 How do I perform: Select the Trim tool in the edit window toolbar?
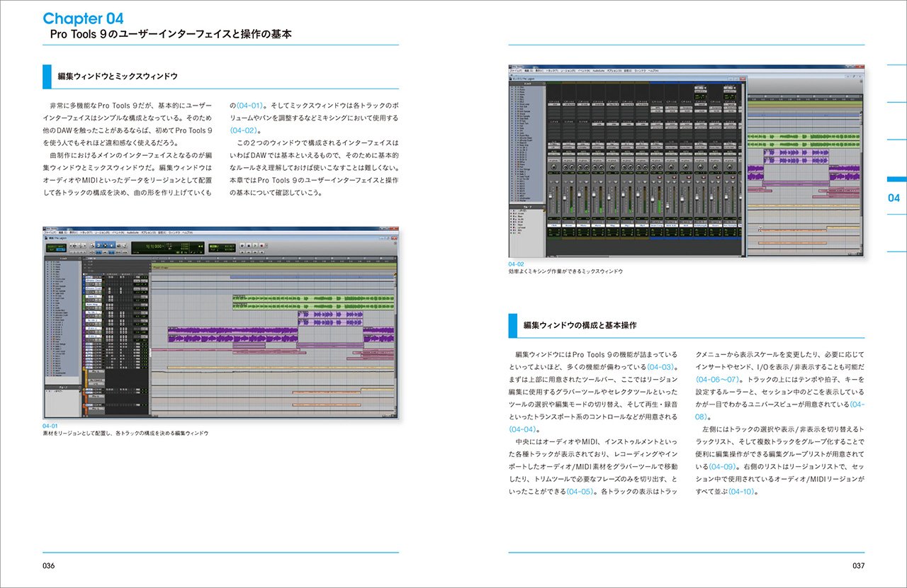coord(99,246)
